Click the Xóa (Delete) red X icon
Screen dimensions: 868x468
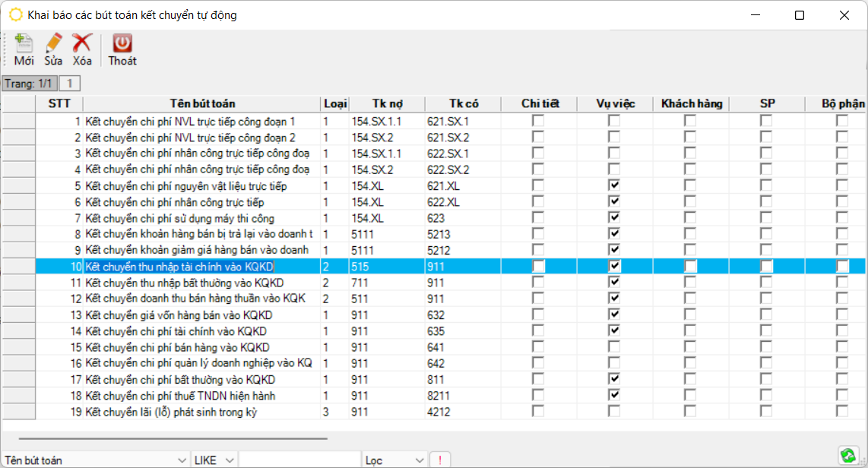[82, 44]
